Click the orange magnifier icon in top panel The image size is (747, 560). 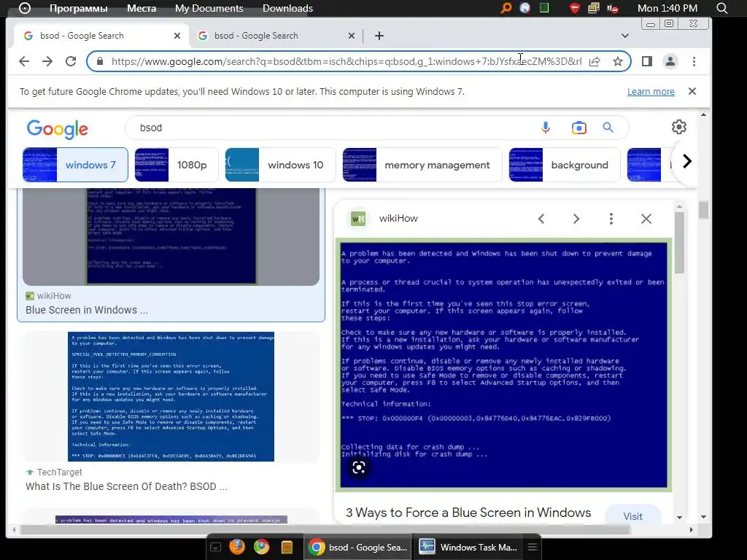tap(506, 8)
